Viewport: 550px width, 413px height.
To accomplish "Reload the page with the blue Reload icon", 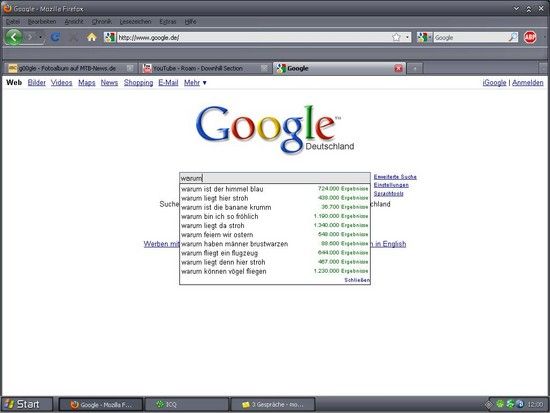I will click(55, 37).
